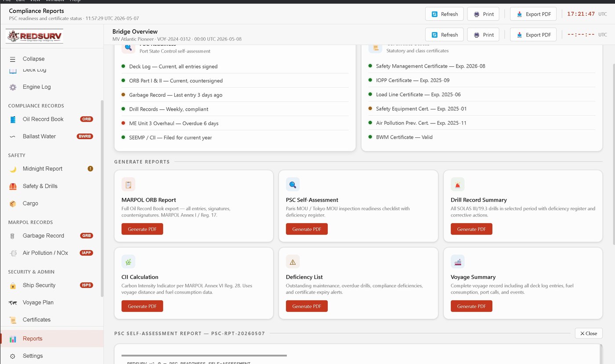Select Reports in the sidebar
Screen dimensions: 615x364
click(x=52, y=339)
